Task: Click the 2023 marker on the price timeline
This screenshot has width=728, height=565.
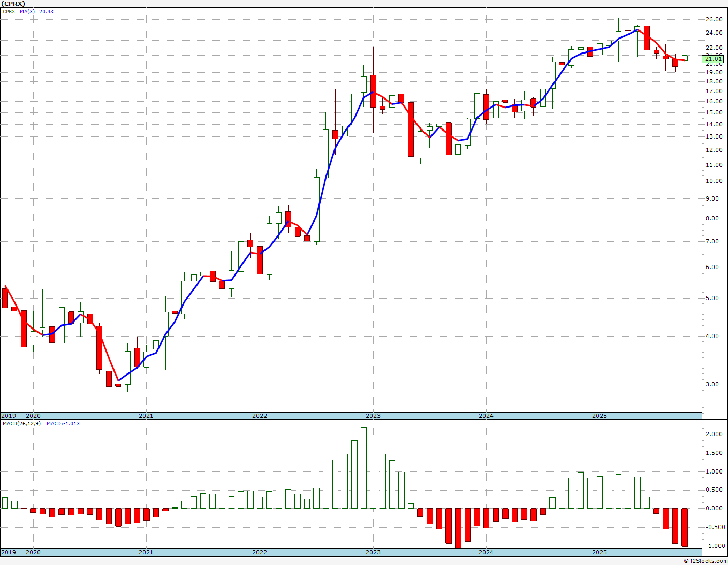Action: (x=373, y=416)
